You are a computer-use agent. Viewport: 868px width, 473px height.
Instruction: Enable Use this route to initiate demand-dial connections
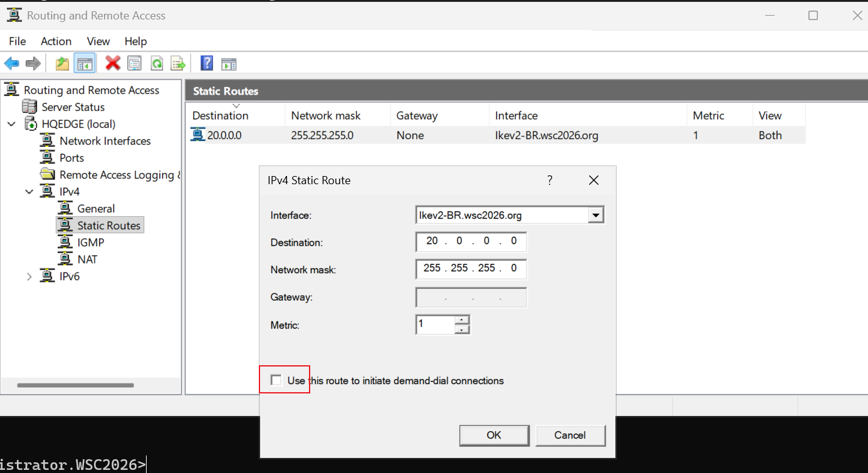[x=276, y=380]
